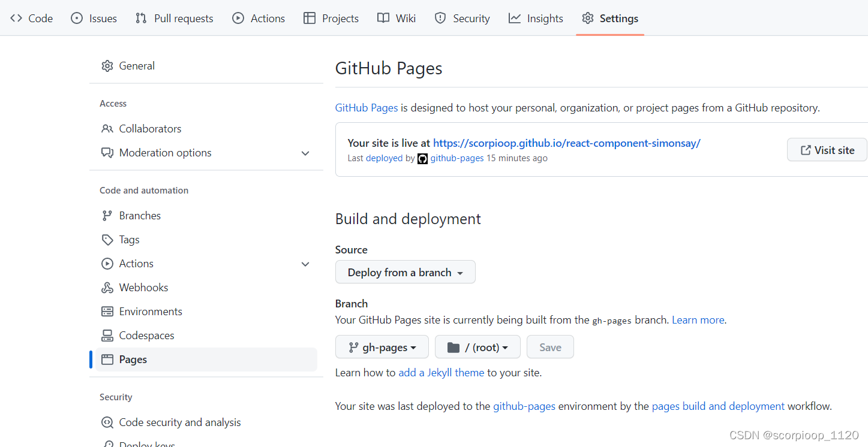Click the Environments server icon
Screen dimensions: 868x447
(x=107, y=311)
